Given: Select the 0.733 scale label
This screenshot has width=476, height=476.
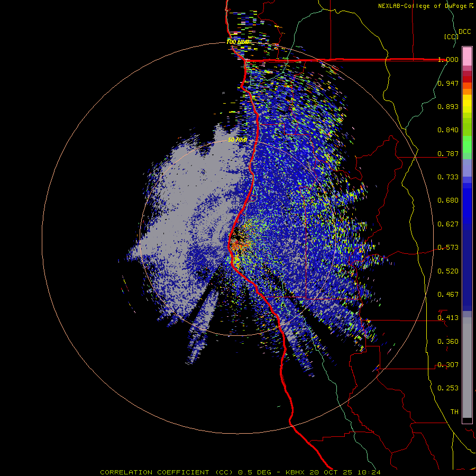Looking at the screenshot, I should point(448,177).
